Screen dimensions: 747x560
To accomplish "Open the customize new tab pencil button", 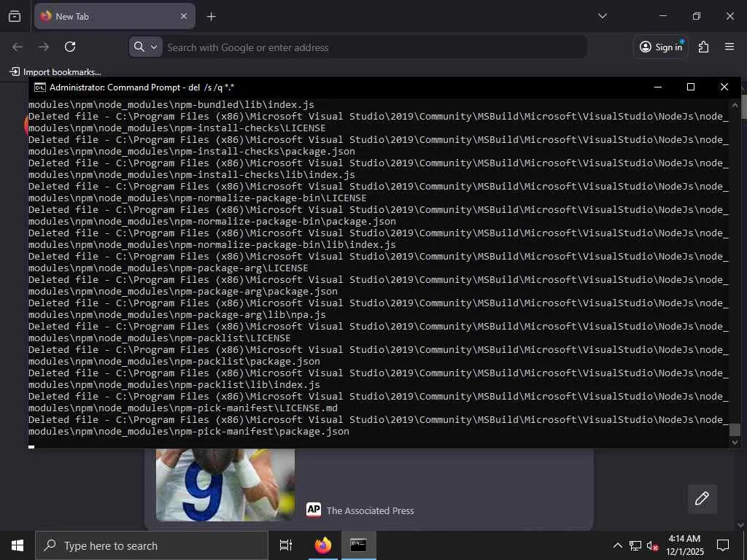I will [x=702, y=499].
